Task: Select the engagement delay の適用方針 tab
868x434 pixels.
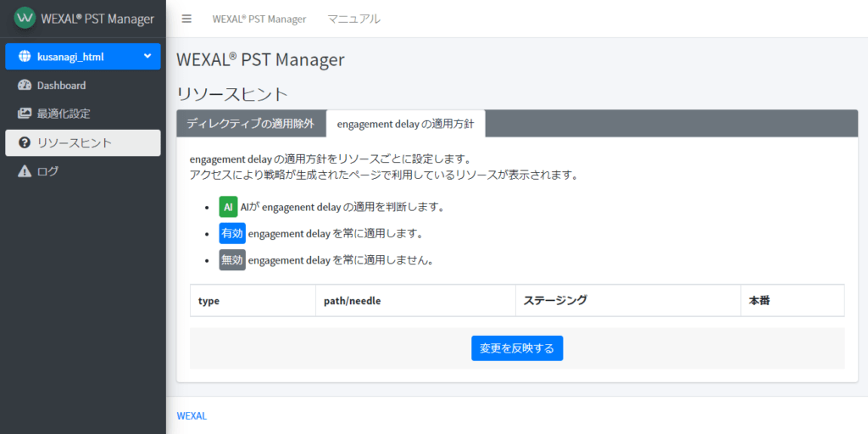Action: [x=406, y=124]
